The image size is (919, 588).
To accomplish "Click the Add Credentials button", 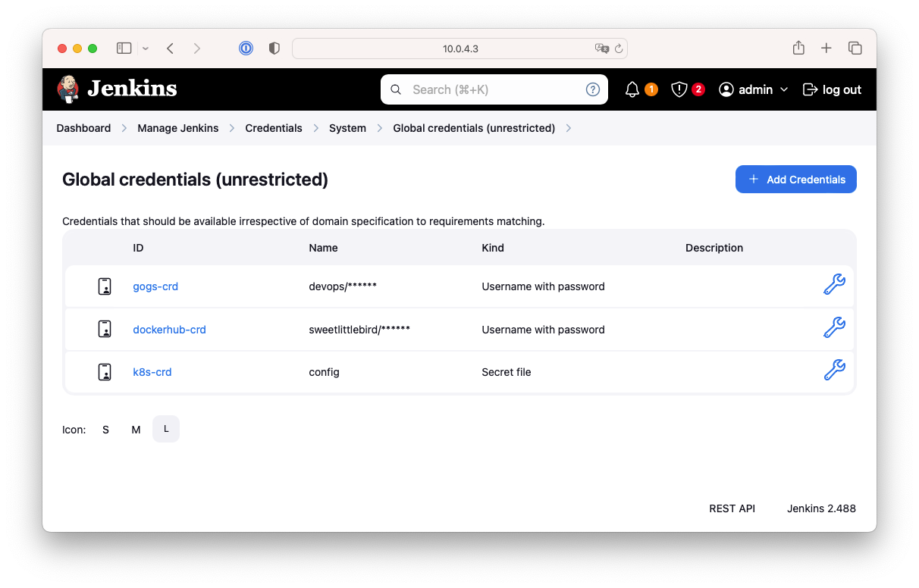I will tap(796, 180).
